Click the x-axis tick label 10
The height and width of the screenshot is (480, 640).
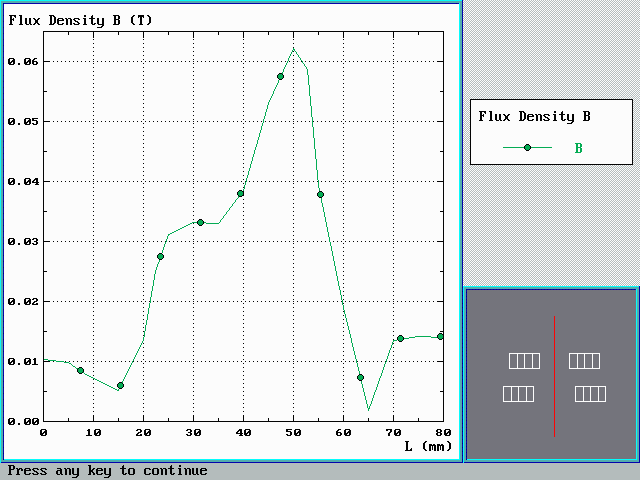pyautogui.click(x=93, y=433)
